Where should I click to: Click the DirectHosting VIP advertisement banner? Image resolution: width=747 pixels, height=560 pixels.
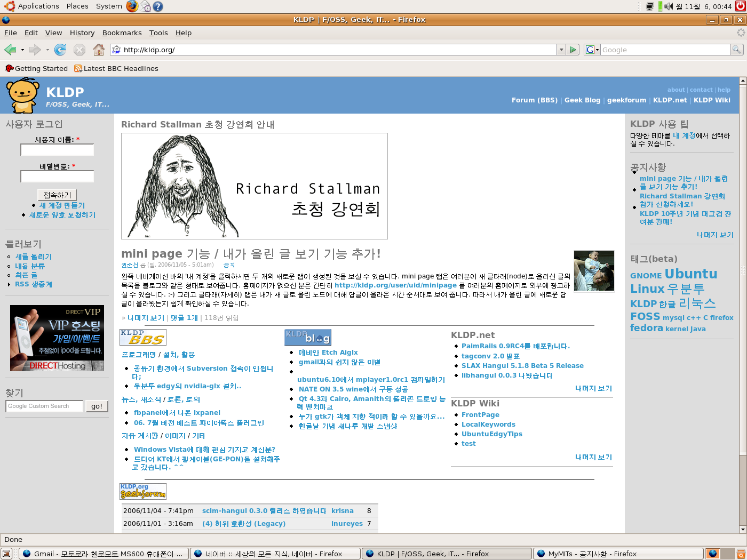coord(57,338)
